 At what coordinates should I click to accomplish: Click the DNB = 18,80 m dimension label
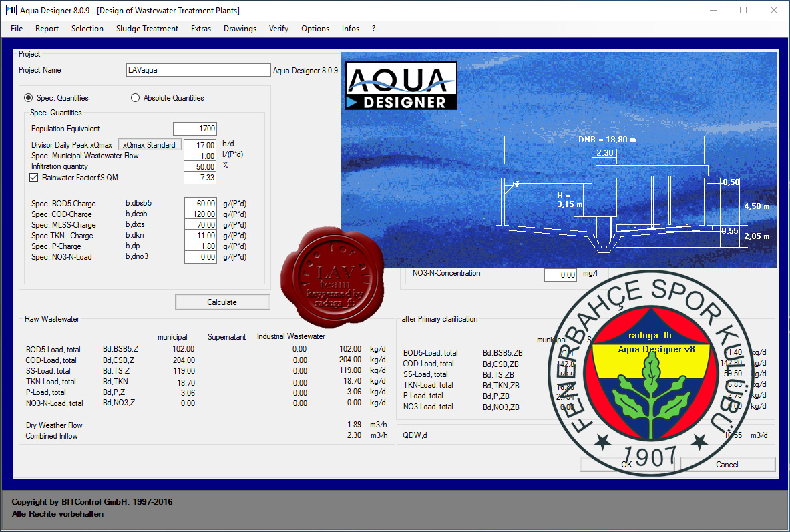(x=606, y=139)
